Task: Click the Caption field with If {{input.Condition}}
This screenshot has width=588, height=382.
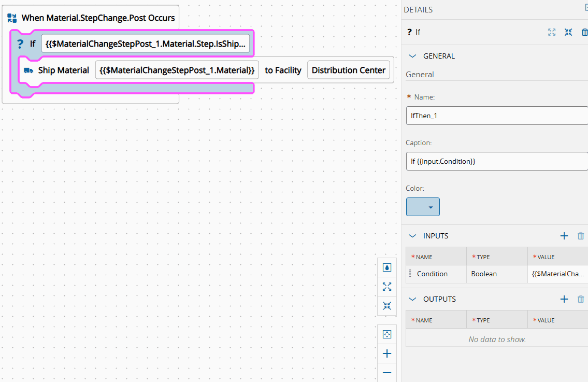Action: pyautogui.click(x=497, y=161)
